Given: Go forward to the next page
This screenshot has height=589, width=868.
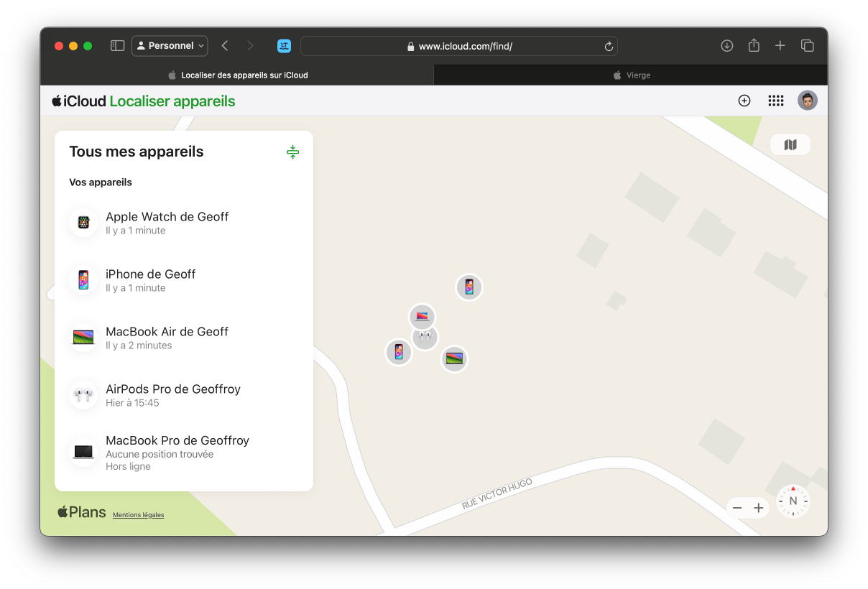Looking at the screenshot, I should (x=250, y=46).
